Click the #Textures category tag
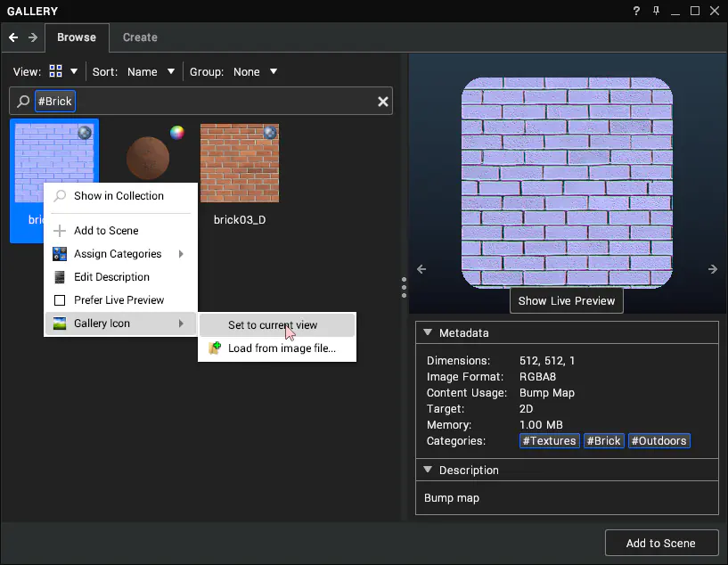The width and height of the screenshot is (728, 565). pyautogui.click(x=549, y=440)
